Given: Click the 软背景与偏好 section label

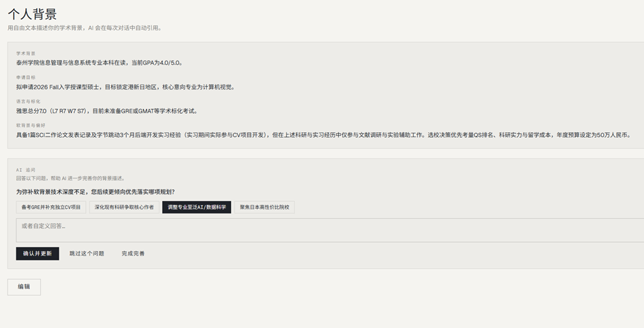Looking at the screenshot, I should pyautogui.click(x=31, y=125).
